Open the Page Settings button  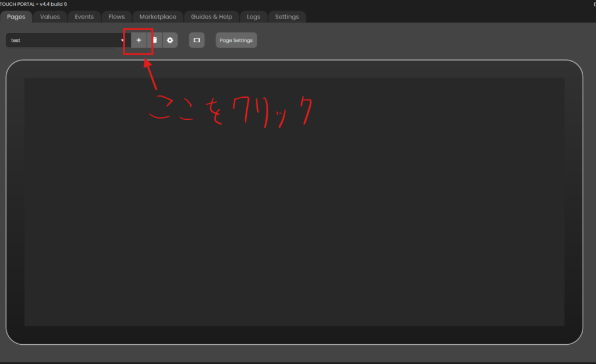236,40
